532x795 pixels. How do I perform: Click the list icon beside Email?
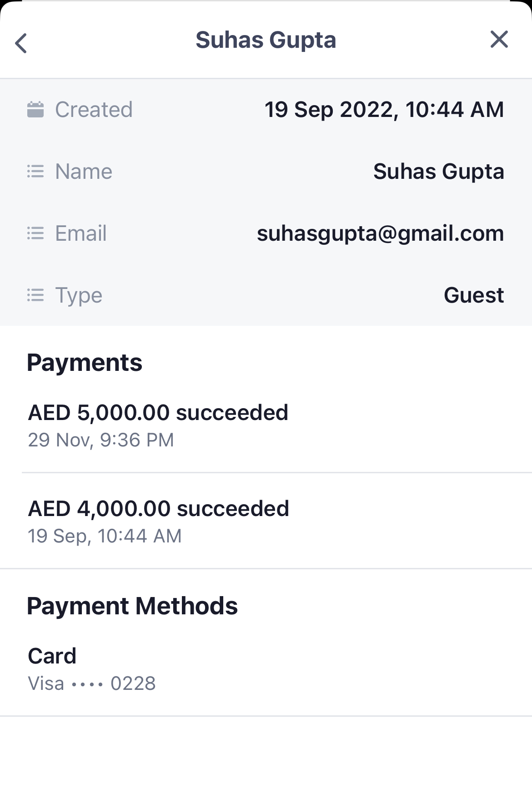point(35,233)
